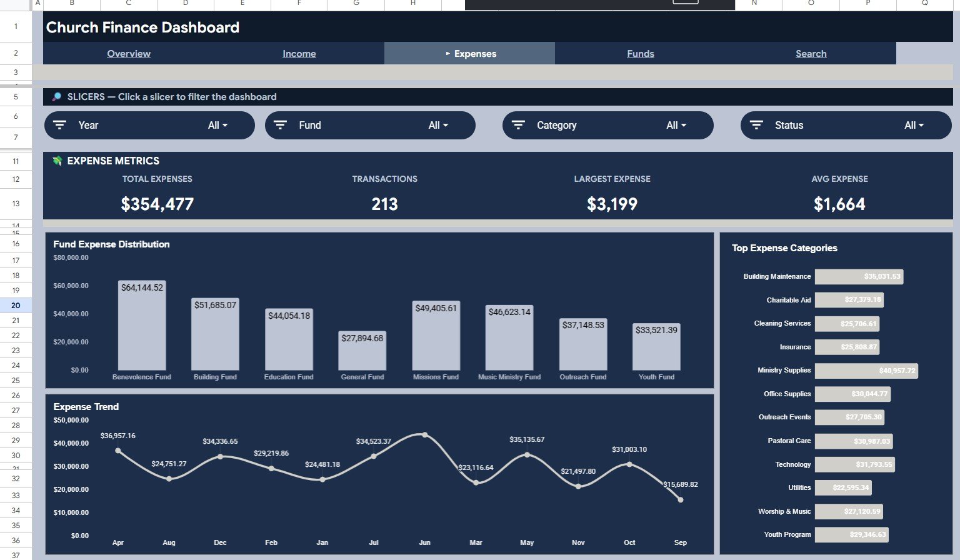Image resolution: width=960 pixels, height=560 pixels.
Task: Click the Ministry Supplies category bar
Action: [866, 371]
